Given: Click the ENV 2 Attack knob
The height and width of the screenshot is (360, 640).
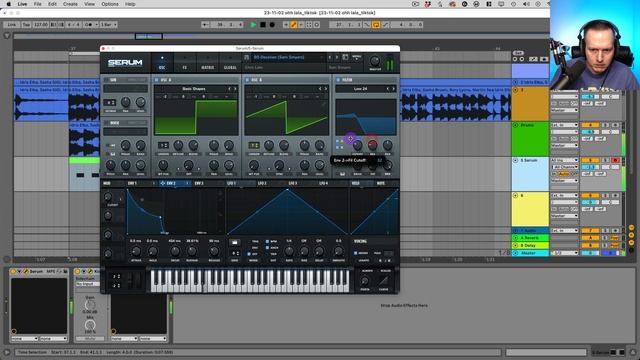Looking at the screenshot, I should (136, 251).
